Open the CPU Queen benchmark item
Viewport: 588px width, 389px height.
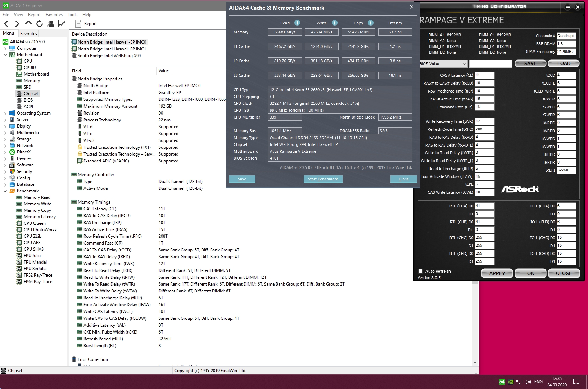[35, 223]
